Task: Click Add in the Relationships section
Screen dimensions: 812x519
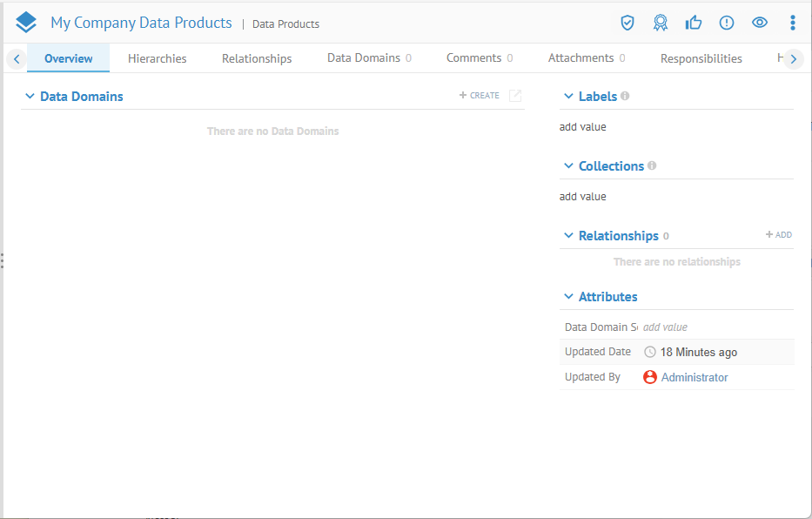Action: click(779, 235)
